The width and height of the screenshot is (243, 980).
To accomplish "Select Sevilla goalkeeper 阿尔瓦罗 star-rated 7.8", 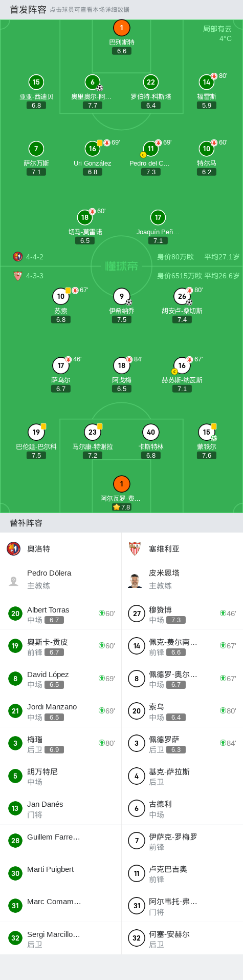I will [122, 484].
